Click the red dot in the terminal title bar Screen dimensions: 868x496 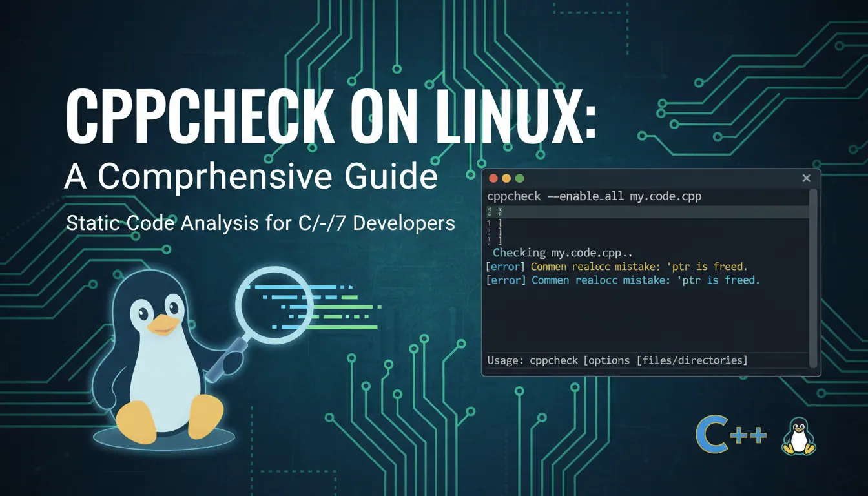pyautogui.click(x=494, y=178)
